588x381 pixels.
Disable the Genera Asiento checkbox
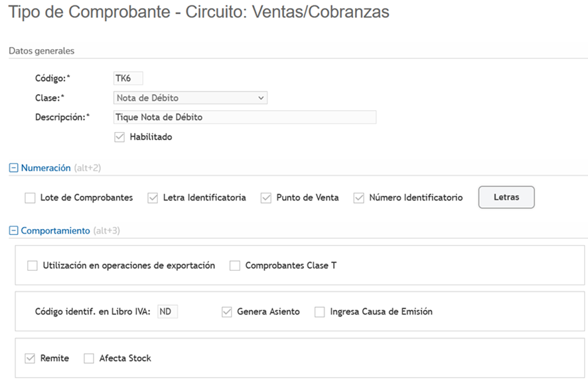coord(227,312)
